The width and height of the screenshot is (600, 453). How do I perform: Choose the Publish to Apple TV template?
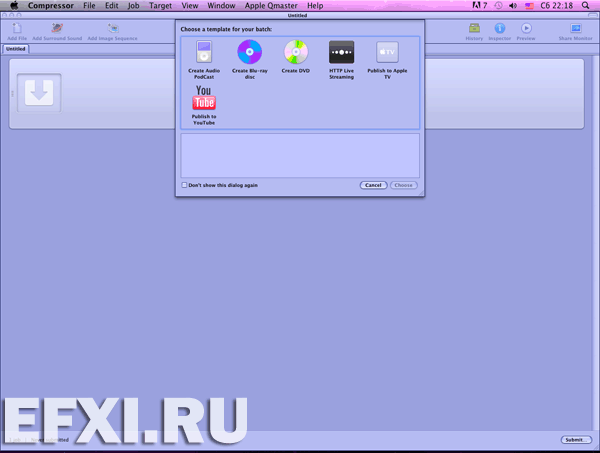point(387,53)
